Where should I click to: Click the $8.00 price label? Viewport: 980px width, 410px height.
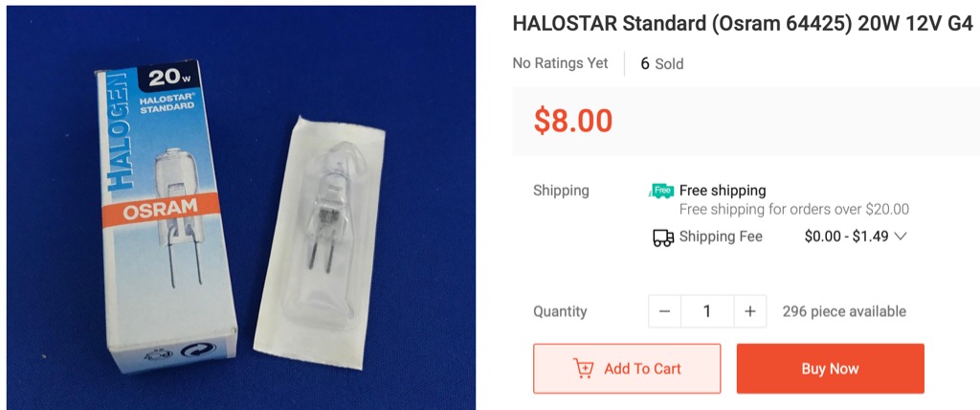click(x=573, y=121)
